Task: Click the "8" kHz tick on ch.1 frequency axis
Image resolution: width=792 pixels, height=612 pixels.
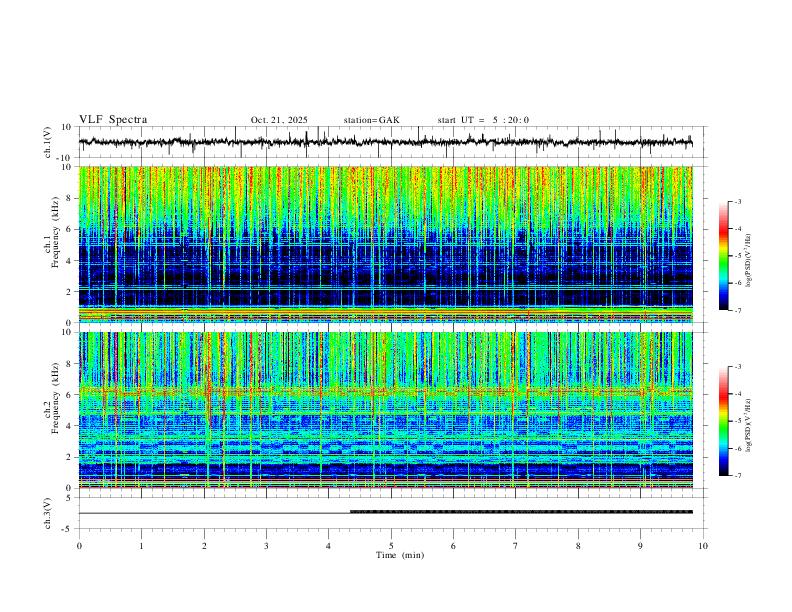Action: point(69,198)
